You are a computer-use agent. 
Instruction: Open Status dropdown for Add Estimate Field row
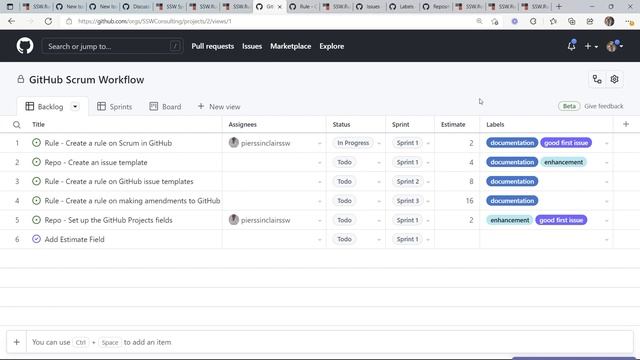(379, 240)
